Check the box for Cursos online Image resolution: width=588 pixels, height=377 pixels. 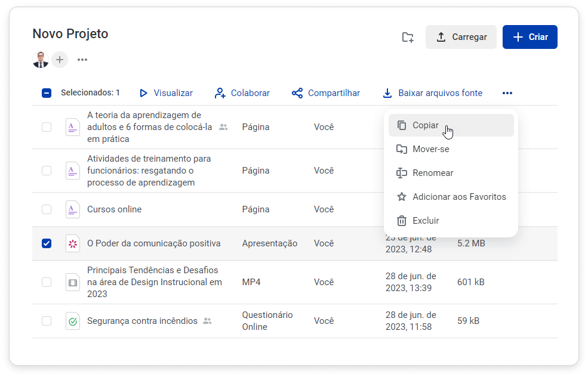[47, 209]
